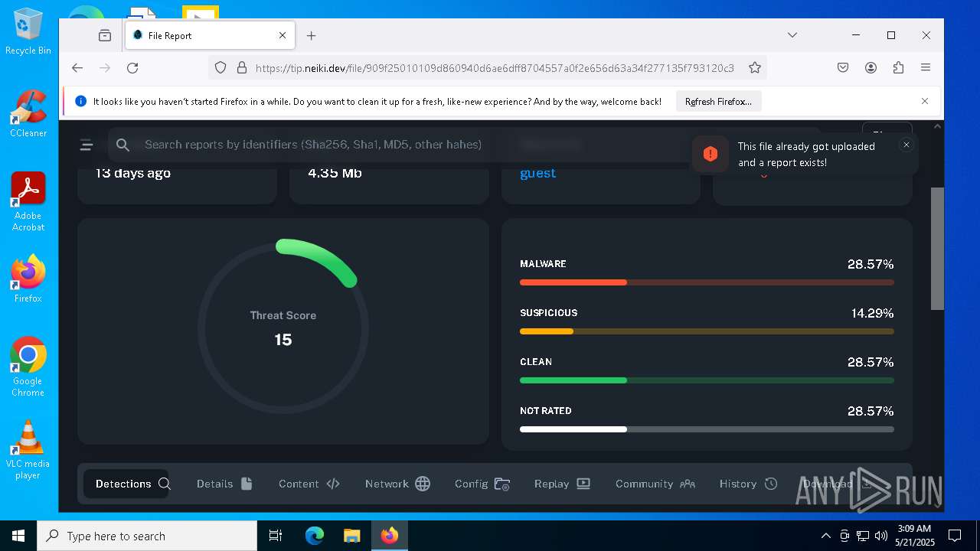This screenshot has width=980, height=551.
Task: Click the Not Rated percentage bar
Action: tap(707, 429)
